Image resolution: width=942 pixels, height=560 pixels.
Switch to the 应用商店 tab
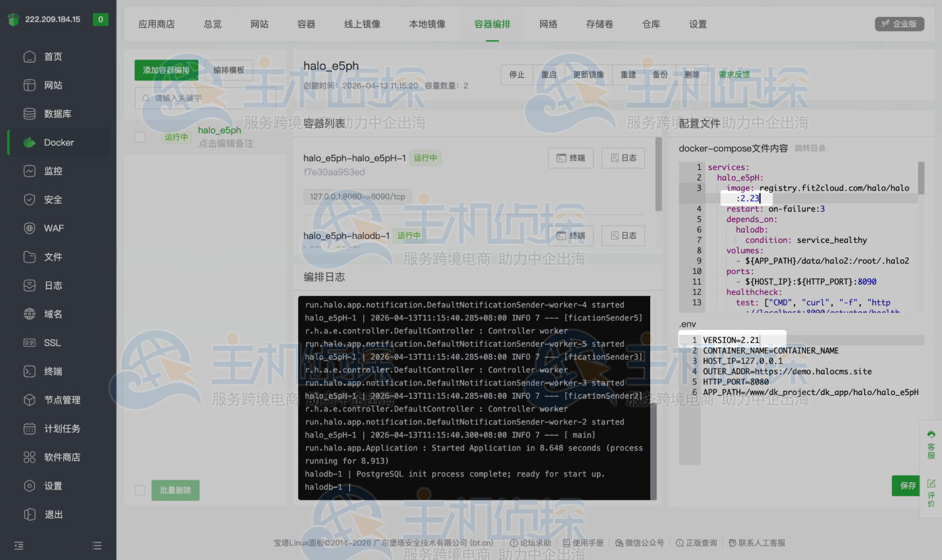point(157,24)
